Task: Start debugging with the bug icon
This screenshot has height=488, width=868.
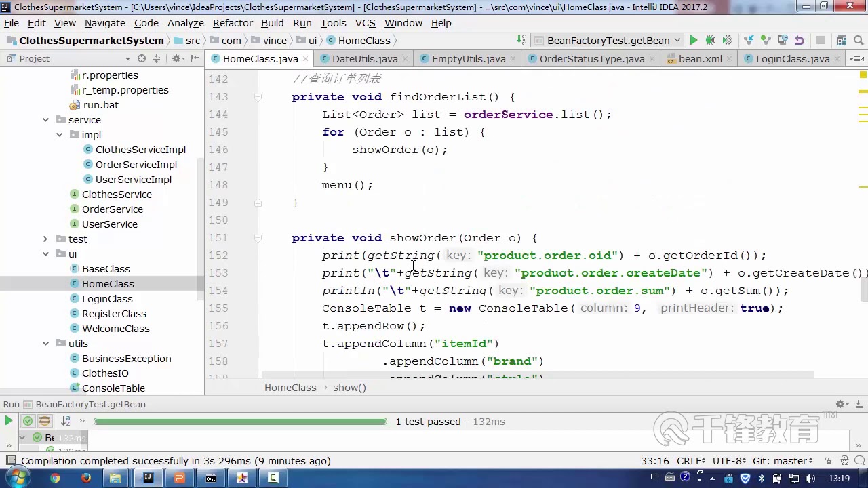Action: (x=710, y=41)
